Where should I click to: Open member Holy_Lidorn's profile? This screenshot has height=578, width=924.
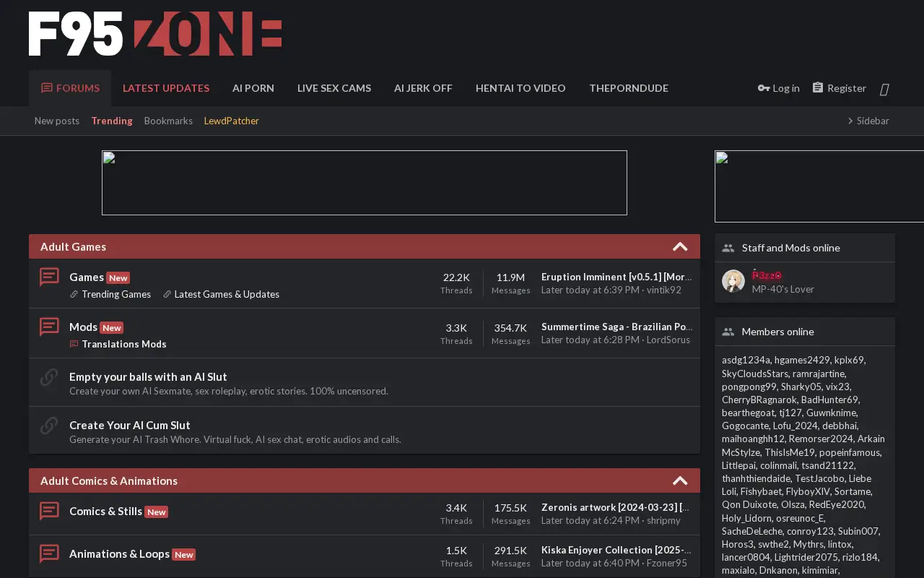pyautogui.click(x=747, y=518)
